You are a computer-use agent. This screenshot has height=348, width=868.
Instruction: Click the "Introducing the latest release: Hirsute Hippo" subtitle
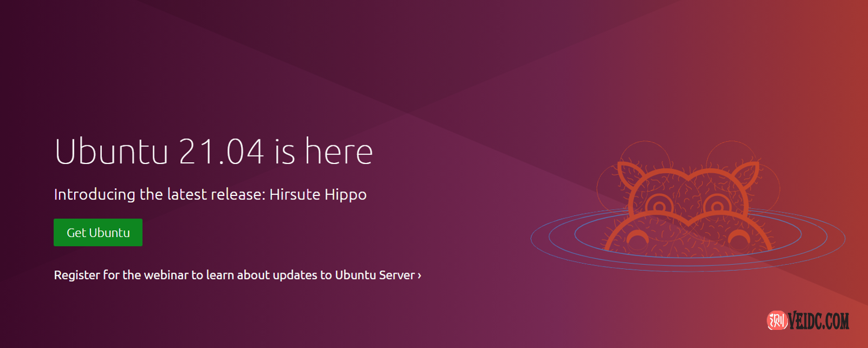tap(210, 194)
